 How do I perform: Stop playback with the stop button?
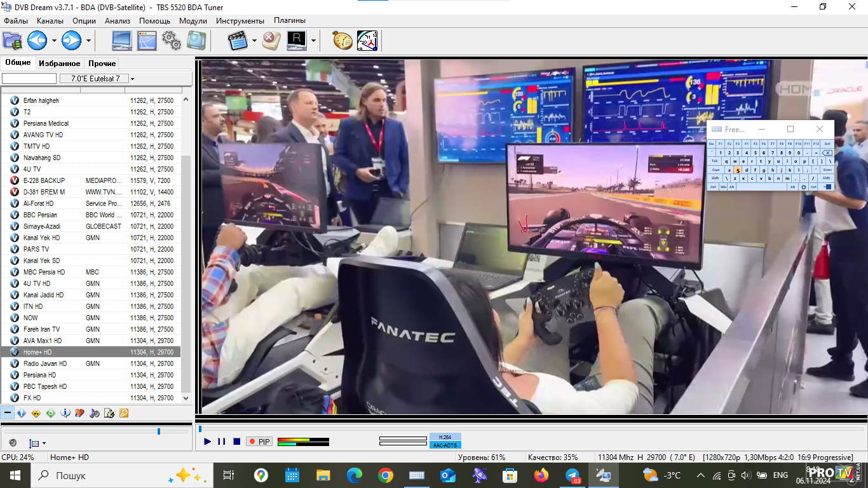pyautogui.click(x=236, y=442)
